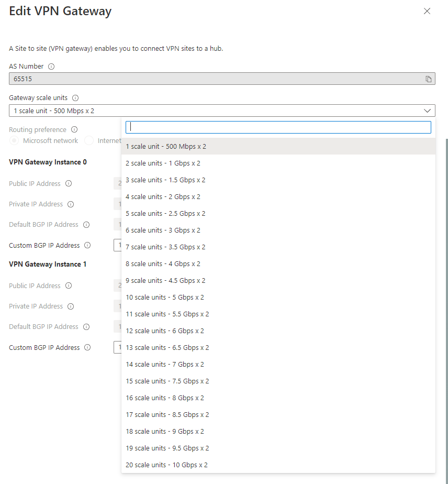Viewport: 448px width, 484px height.
Task: Focus the dropdown filter search box
Action: point(278,127)
